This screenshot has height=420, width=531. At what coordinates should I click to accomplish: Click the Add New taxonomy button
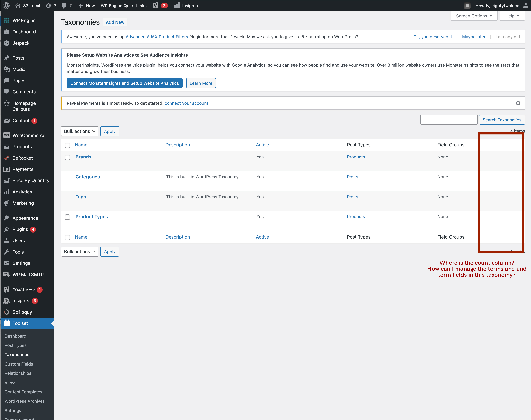115,22
